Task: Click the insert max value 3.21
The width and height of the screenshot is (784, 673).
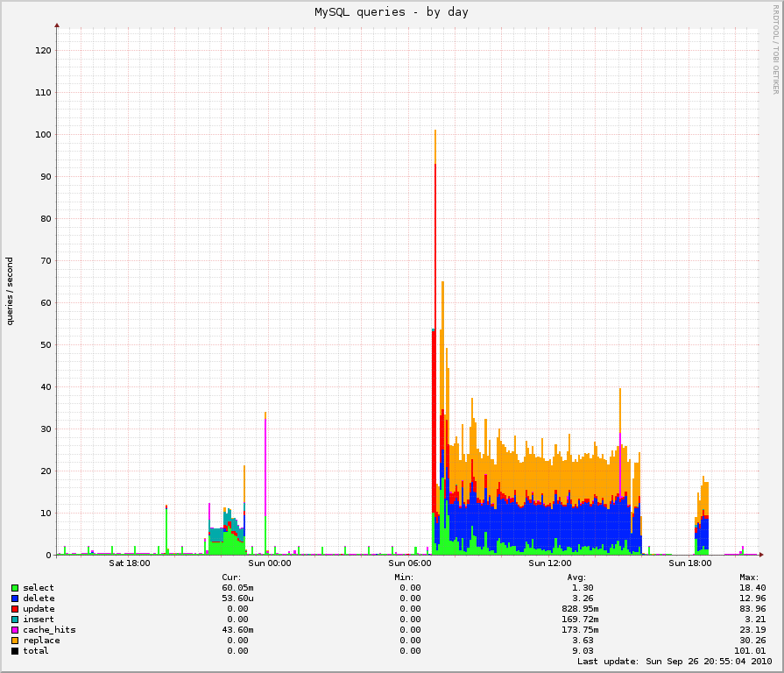Action: pyautogui.click(x=755, y=620)
